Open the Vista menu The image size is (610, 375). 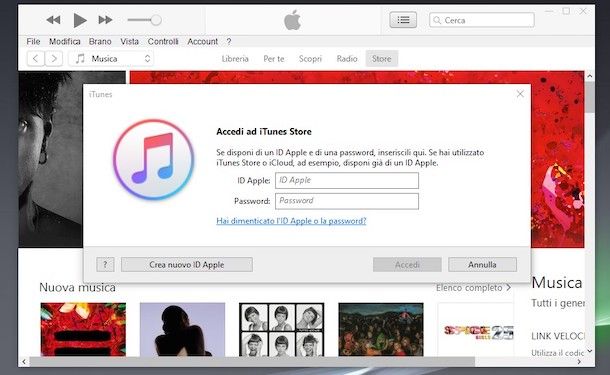coord(129,41)
